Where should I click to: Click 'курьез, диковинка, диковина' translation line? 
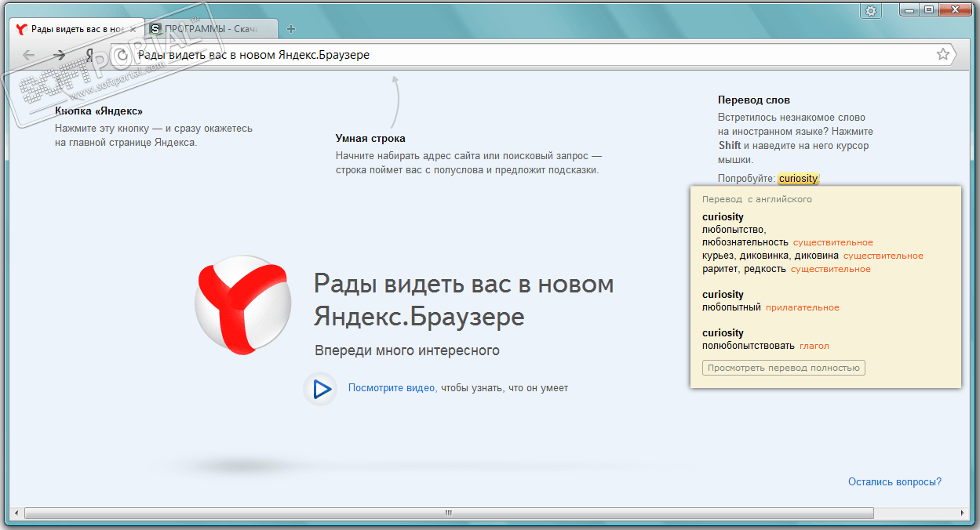771,256
